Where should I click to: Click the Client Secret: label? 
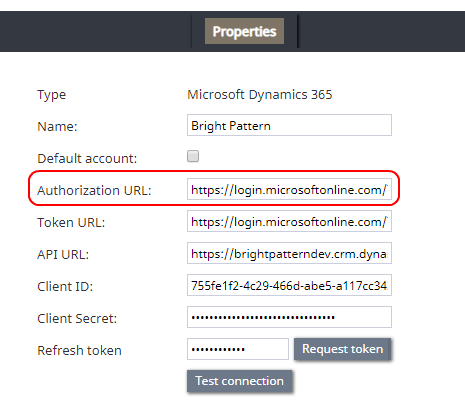77,318
